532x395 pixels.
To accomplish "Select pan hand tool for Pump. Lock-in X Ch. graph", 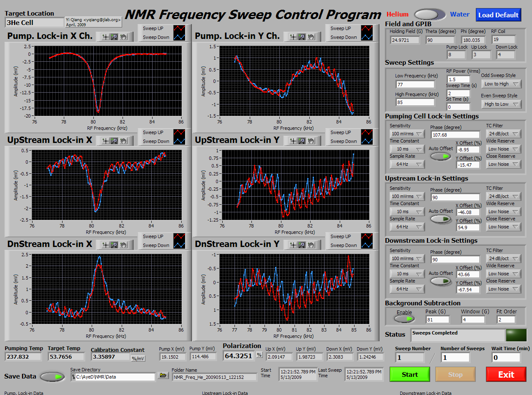I will pyautogui.click(x=123, y=37).
